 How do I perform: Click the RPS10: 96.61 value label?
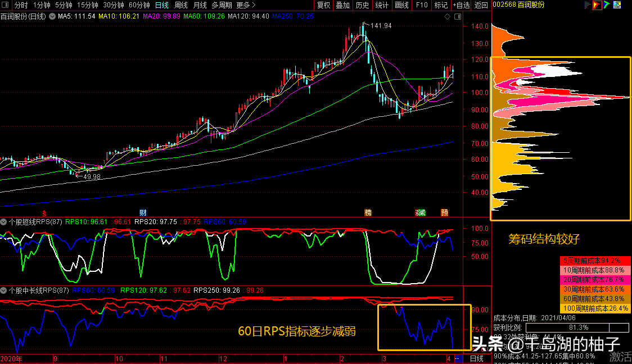point(87,222)
